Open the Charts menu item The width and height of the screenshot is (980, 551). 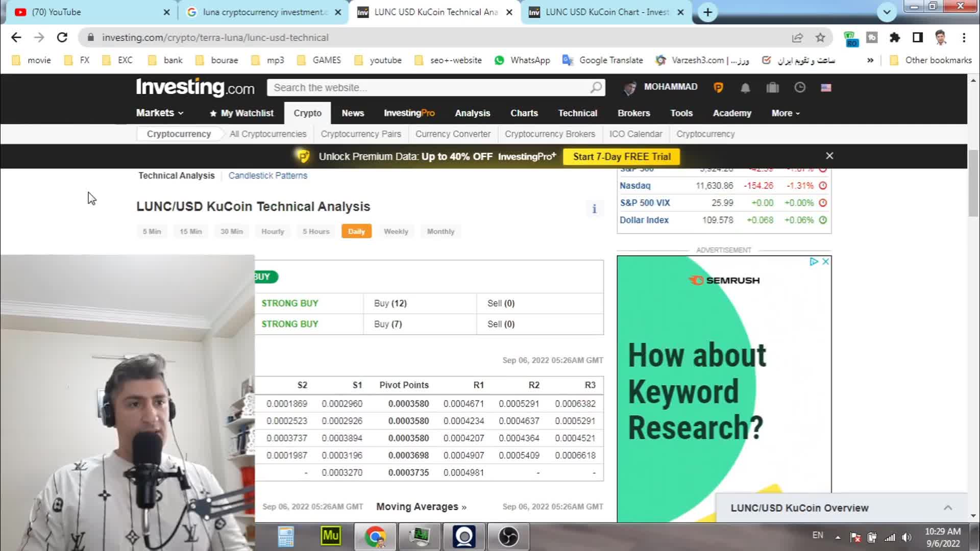click(x=524, y=113)
